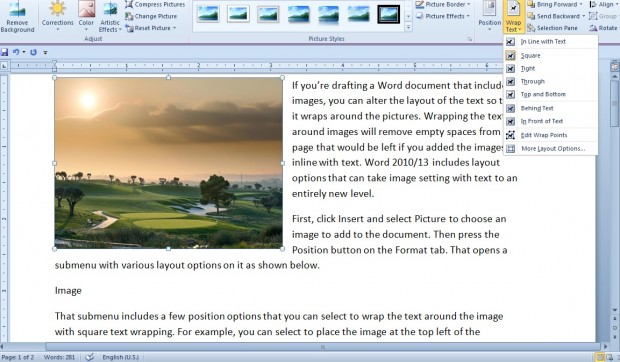Apply the first picture style thumbnail
Image resolution: width=620 pixels, height=362 pixels.
coord(208,14)
